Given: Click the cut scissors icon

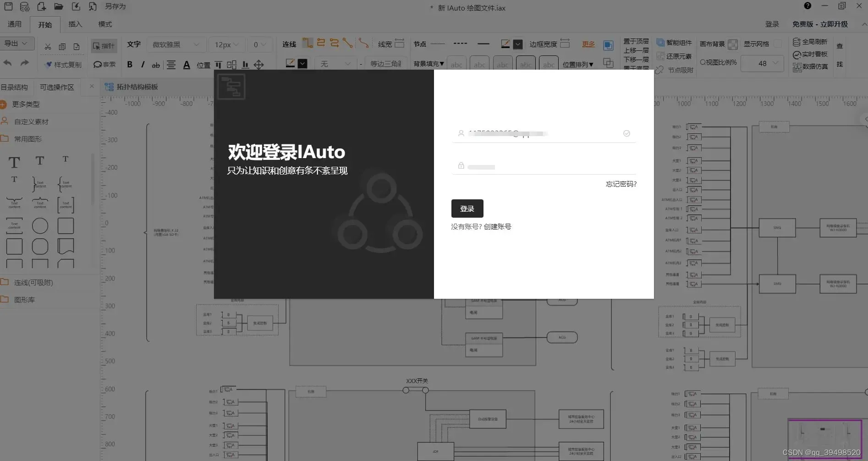Looking at the screenshot, I should pos(48,47).
